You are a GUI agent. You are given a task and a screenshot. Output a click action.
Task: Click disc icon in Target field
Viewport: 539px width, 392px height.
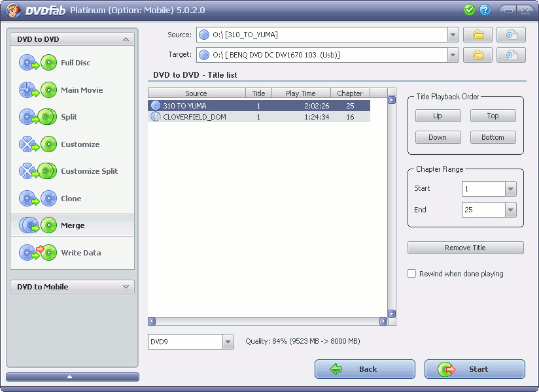[204, 55]
